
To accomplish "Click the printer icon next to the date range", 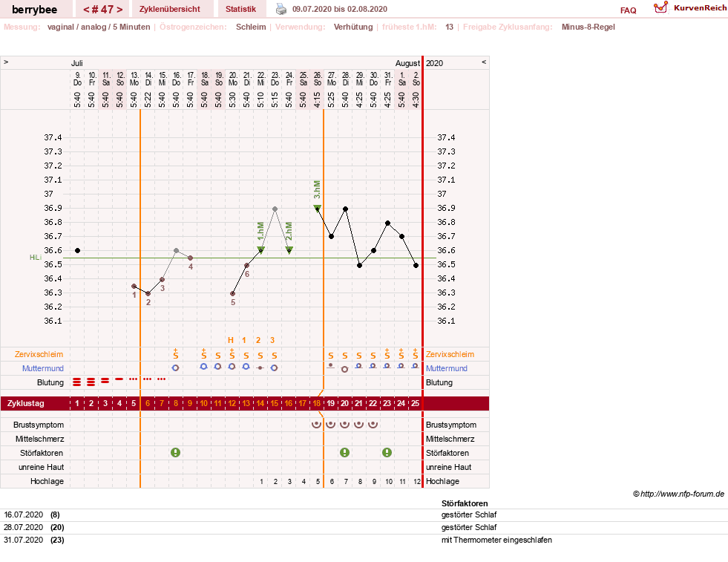I will [281, 9].
